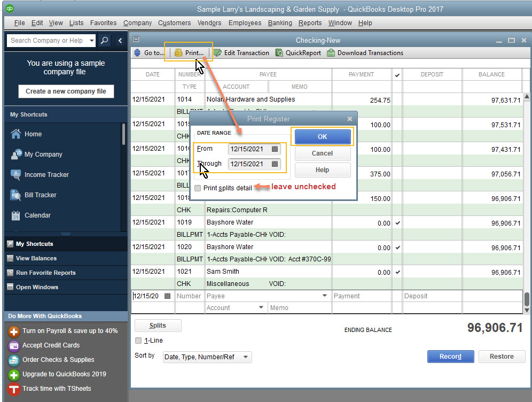Click the register vertical scrollbar thumb
532x402 pixels.
[x=527, y=299]
